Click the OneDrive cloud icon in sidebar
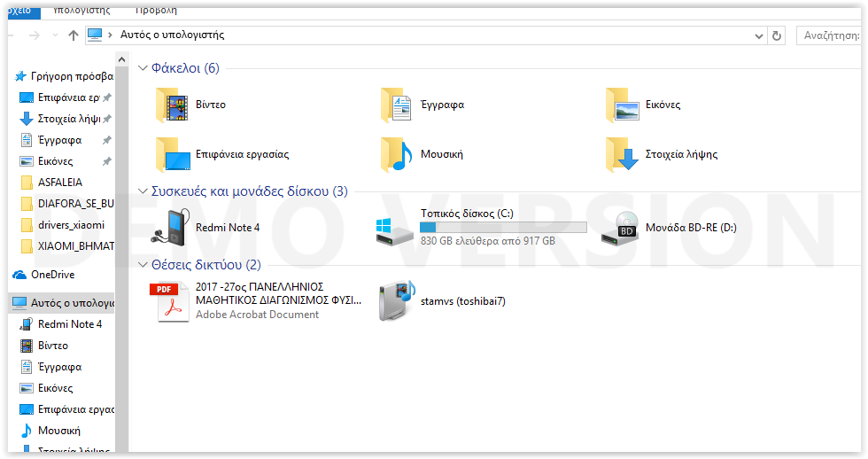This screenshot has height=459, width=868. point(19,275)
